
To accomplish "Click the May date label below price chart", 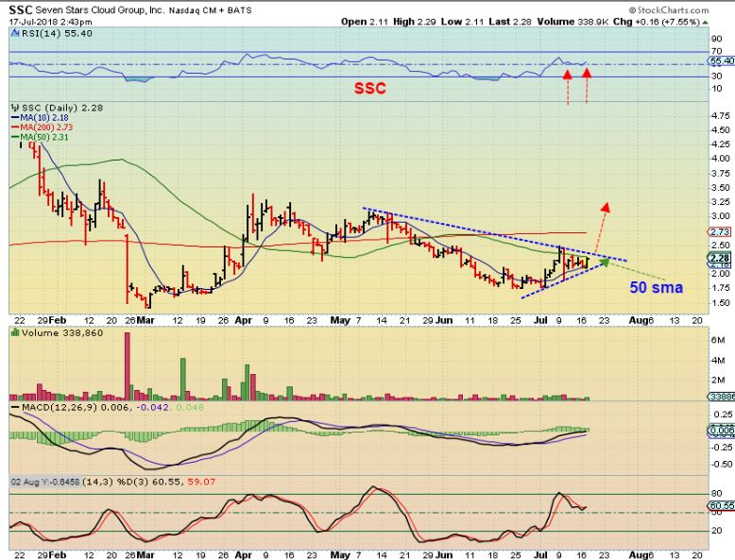I will coord(340,320).
